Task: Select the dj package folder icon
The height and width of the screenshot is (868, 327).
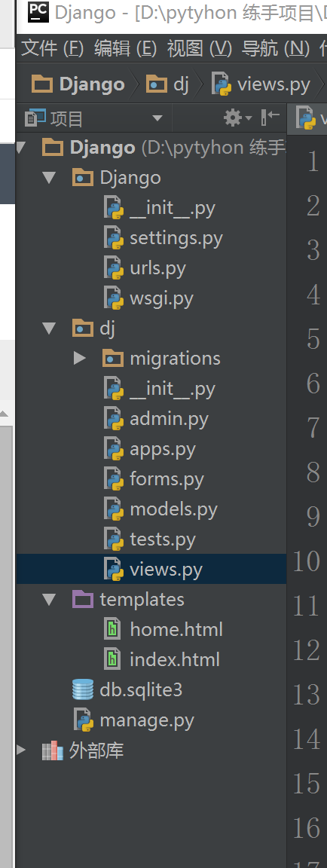Action: click(x=83, y=329)
